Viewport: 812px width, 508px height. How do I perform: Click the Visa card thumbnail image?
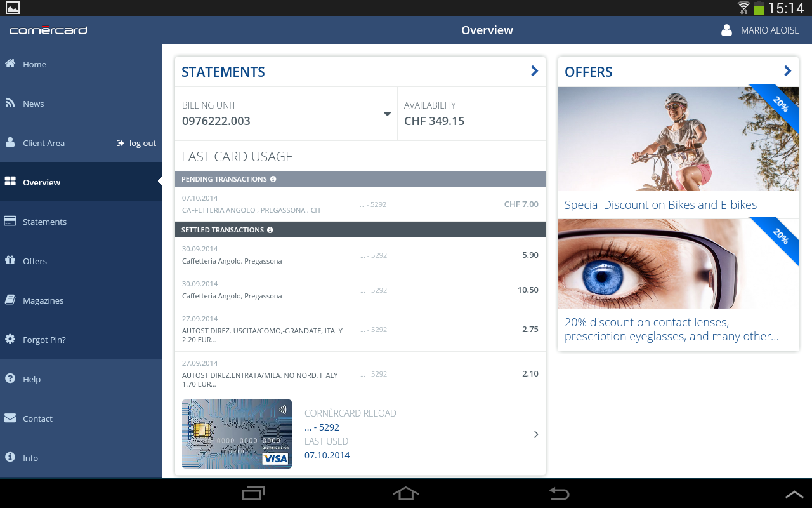(237, 434)
